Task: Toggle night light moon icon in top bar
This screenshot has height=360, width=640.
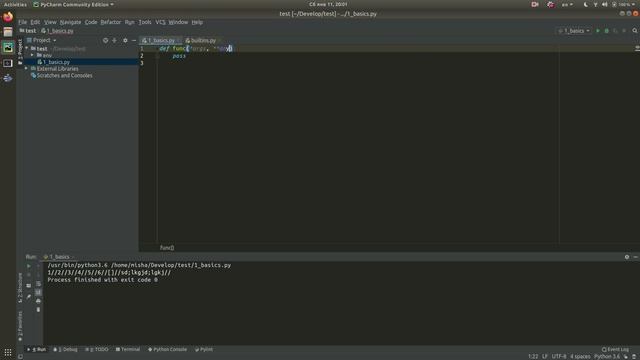Action: [586, 4]
